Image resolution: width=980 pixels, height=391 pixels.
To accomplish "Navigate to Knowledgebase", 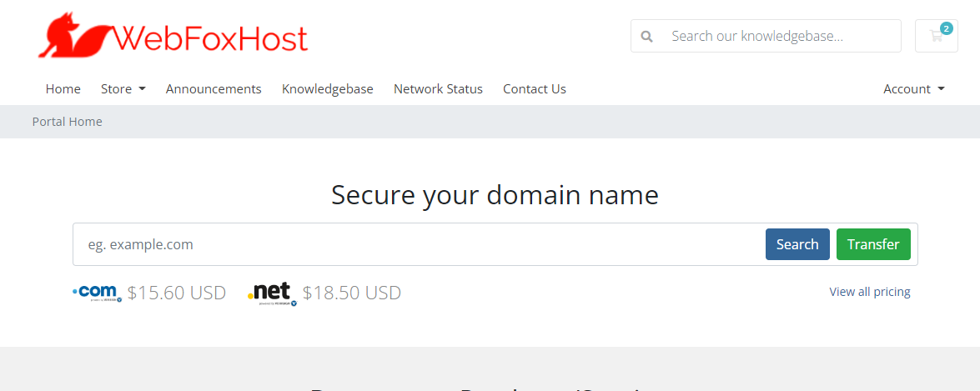I will [x=327, y=89].
